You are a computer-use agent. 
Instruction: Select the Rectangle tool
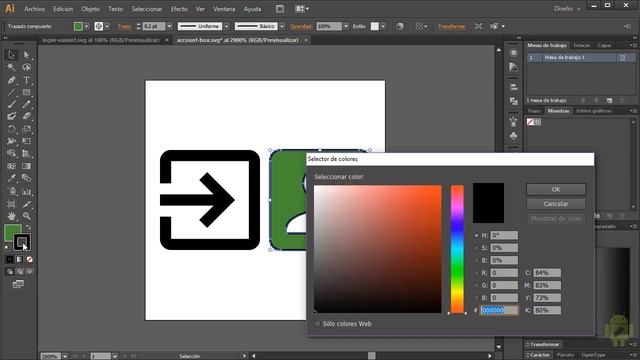[x=27, y=92]
